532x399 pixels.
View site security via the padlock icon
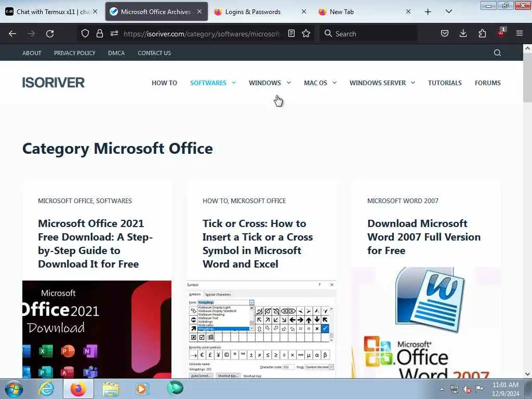tap(99, 33)
